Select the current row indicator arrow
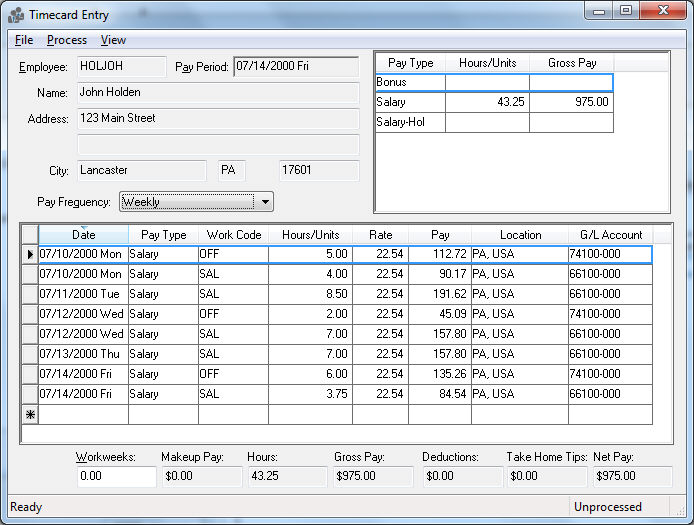This screenshot has height=525, width=694. pos(30,254)
